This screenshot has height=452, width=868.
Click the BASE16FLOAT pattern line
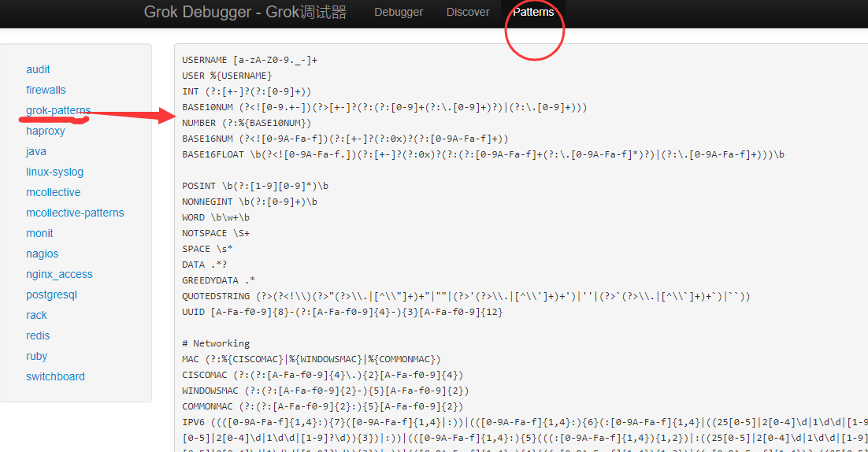(x=484, y=154)
